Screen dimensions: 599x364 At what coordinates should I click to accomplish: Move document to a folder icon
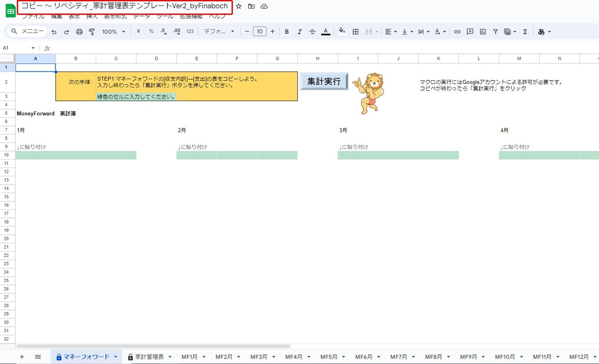[251, 6]
